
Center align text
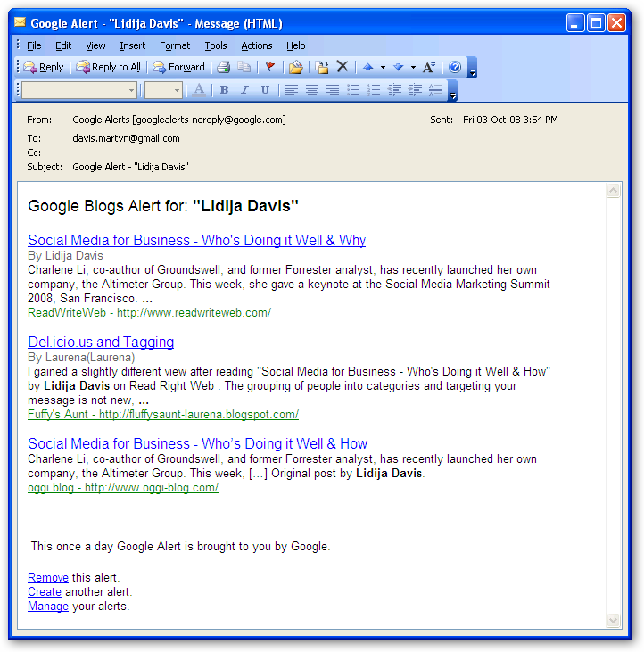(312, 90)
